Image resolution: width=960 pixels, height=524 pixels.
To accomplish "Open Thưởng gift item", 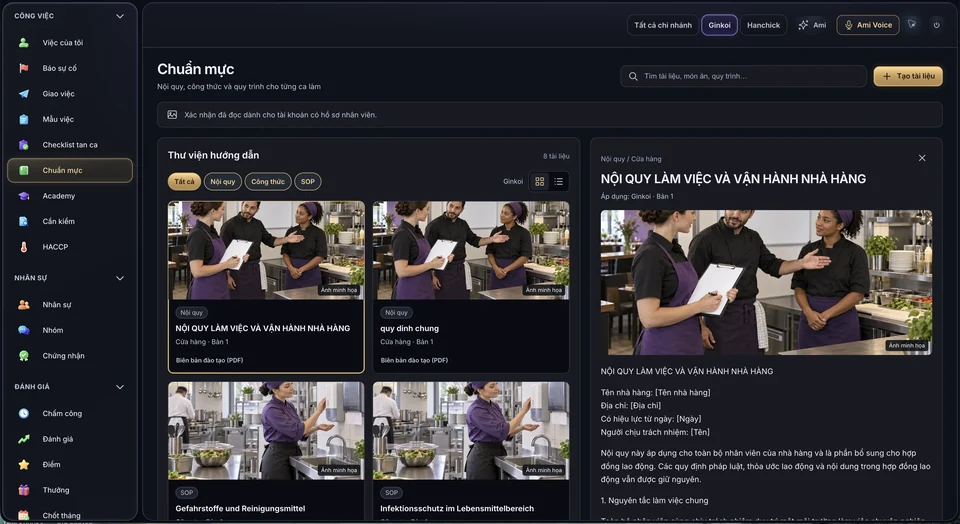I will [69, 490].
